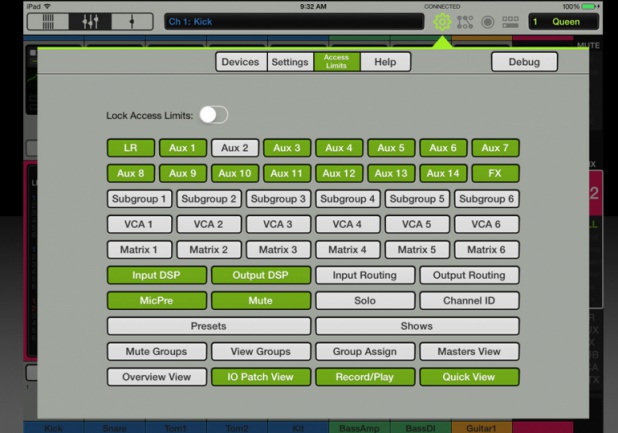618x433 pixels.
Task: Toggle Quick View access
Action: [469, 377]
